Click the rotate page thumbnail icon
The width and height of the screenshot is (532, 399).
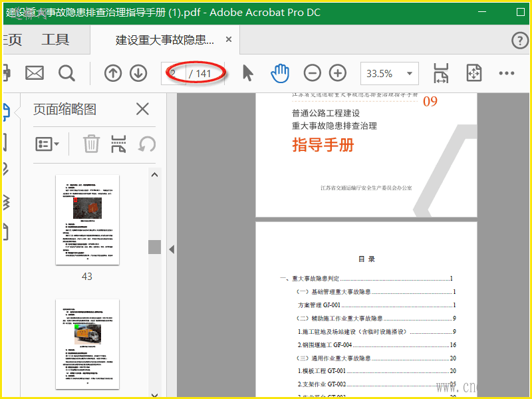pos(147,144)
